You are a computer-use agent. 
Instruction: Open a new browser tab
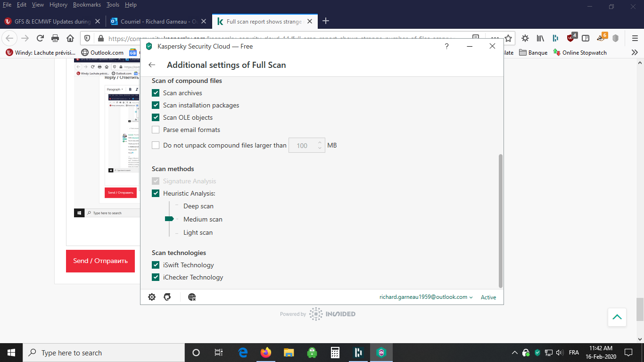tap(325, 21)
